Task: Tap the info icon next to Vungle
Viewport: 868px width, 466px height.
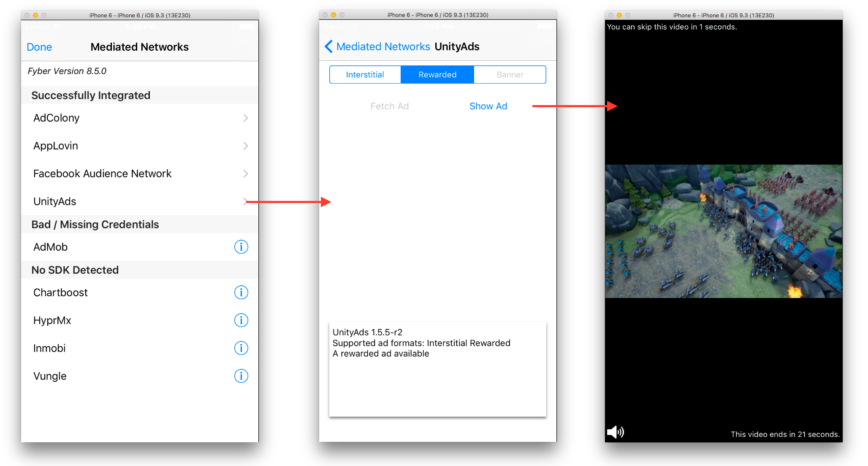Action: (x=241, y=376)
